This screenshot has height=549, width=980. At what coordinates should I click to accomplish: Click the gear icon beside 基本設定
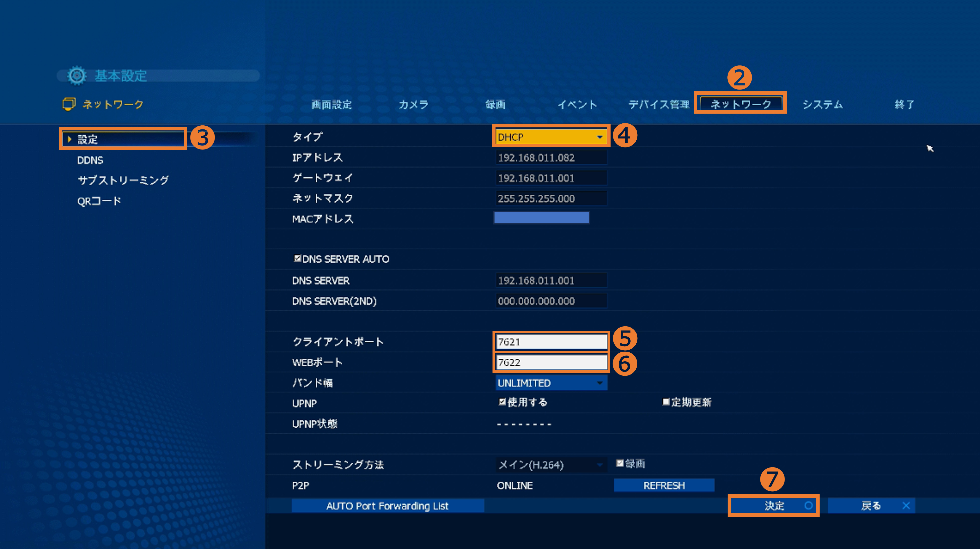77,75
